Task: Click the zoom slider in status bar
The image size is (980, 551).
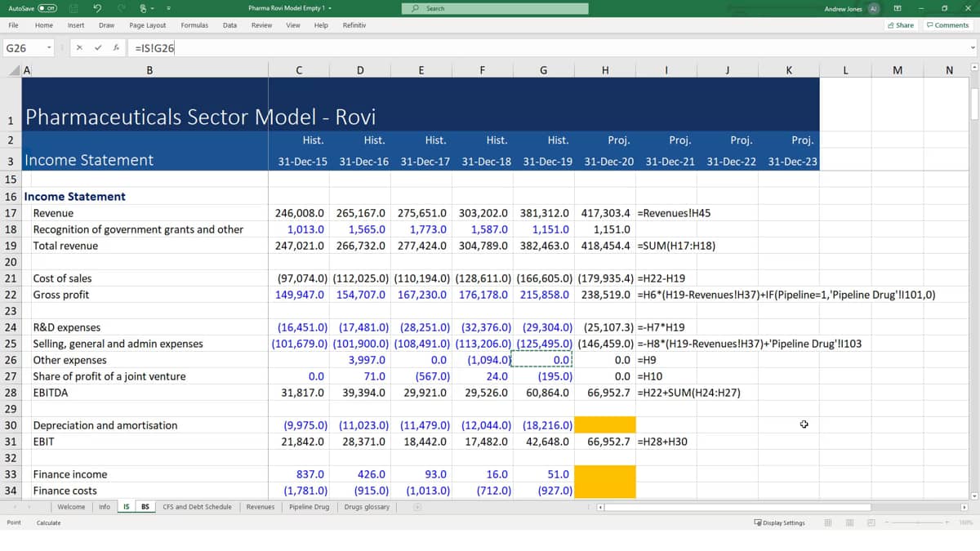Action: pyautogui.click(x=919, y=522)
